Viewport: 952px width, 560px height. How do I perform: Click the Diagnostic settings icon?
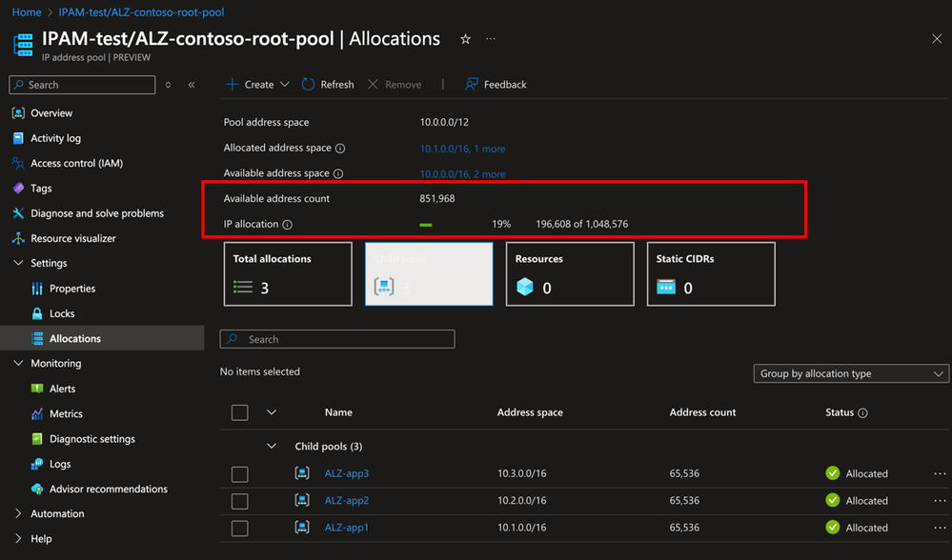pos(37,439)
